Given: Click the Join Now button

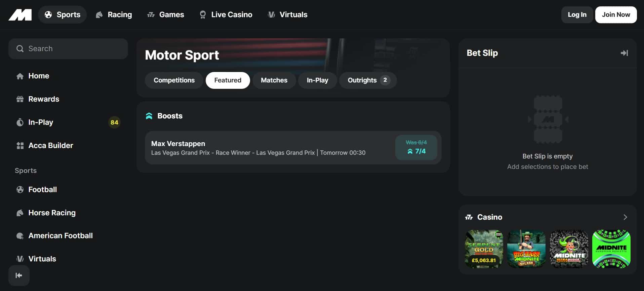Looking at the screenshot, I should [x=616, y=15].
